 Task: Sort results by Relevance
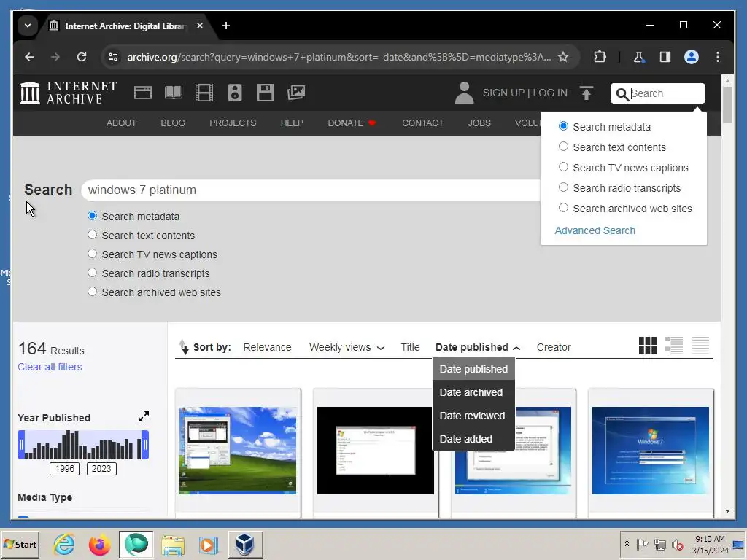pyautogui.click(x=267, y=347)
